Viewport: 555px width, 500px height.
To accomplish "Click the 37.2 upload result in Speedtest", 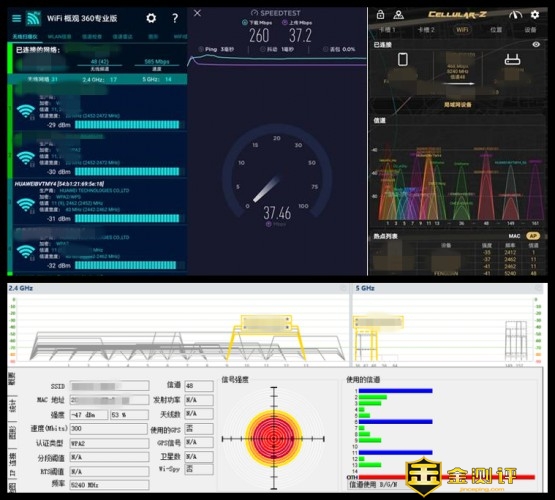I will coord(300,36).
